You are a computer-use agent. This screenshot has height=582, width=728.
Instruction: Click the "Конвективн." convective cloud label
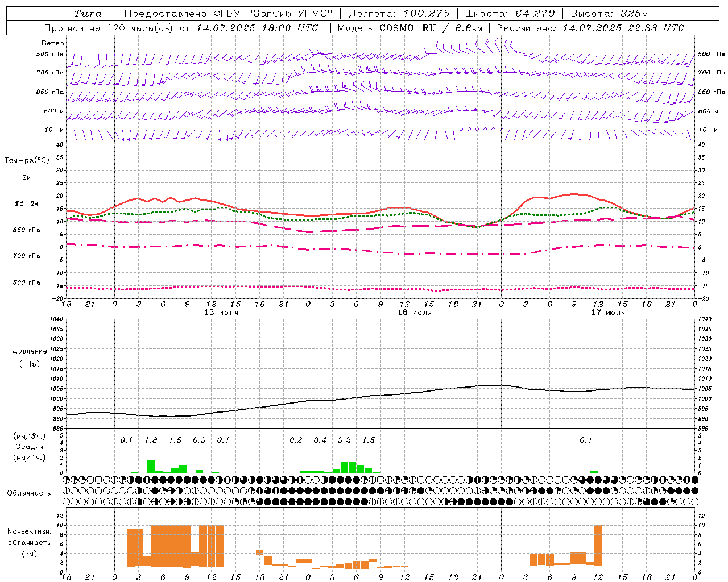point(30,531)
